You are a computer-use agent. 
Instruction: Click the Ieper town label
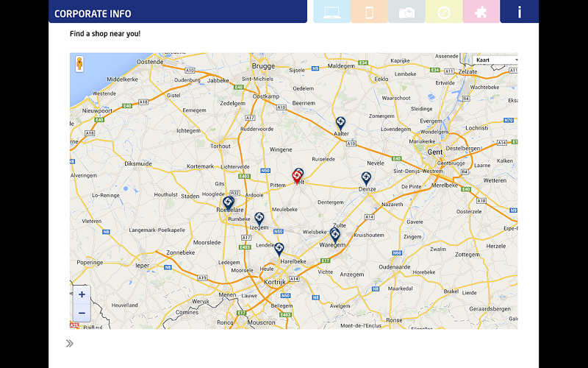tap(143, 266)
